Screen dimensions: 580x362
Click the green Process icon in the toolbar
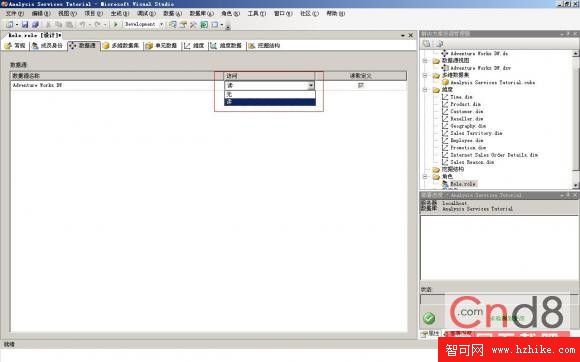[x=204, y=24]
